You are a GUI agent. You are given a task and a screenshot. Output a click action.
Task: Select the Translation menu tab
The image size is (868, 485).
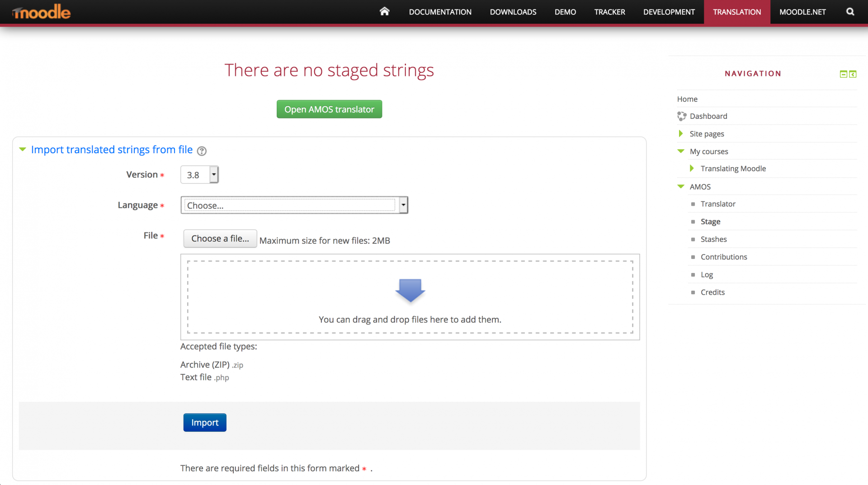737,12
